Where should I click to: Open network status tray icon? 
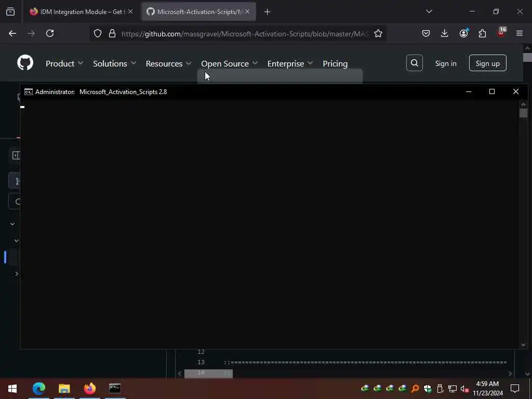[x=453, y=389]
